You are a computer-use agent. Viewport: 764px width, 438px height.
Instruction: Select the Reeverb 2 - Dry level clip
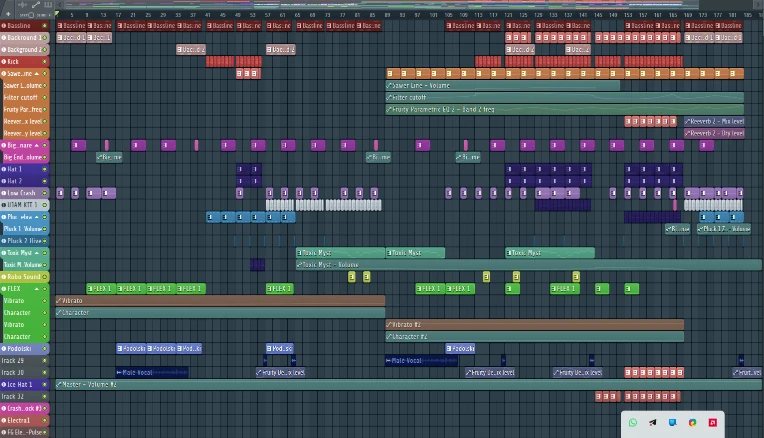pyautogui.click(x=714, y=133)
